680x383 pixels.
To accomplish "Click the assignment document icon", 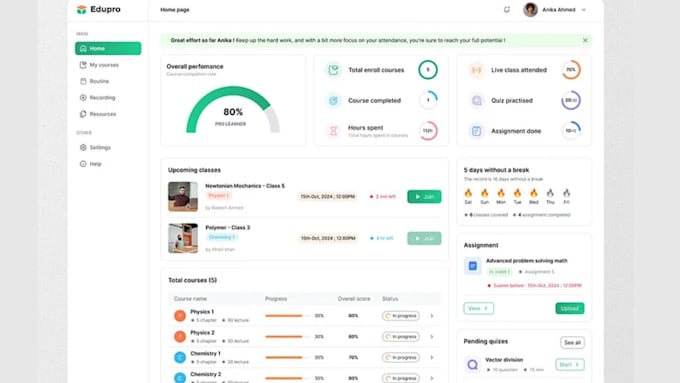I will coord(473,266).
